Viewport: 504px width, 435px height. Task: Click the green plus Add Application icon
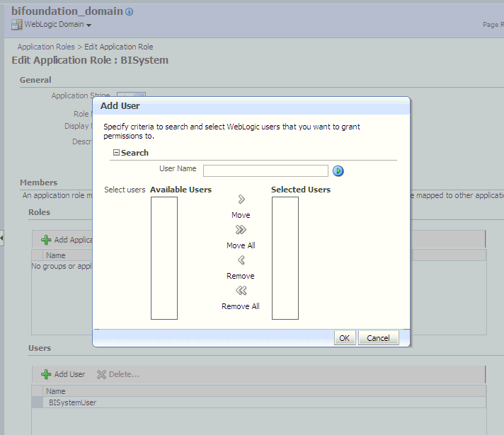[x=46, y=240]
